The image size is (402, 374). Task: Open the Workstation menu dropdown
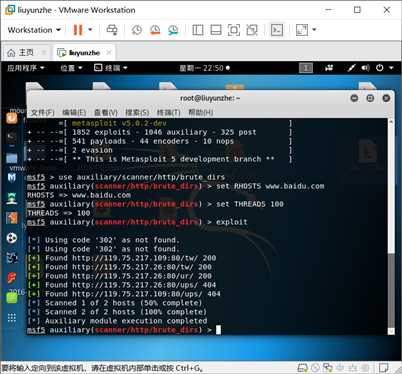coord(34,30)
